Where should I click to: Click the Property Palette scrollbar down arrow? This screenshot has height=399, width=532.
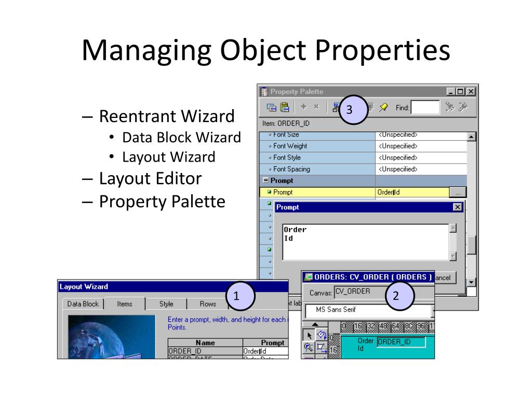471,282
